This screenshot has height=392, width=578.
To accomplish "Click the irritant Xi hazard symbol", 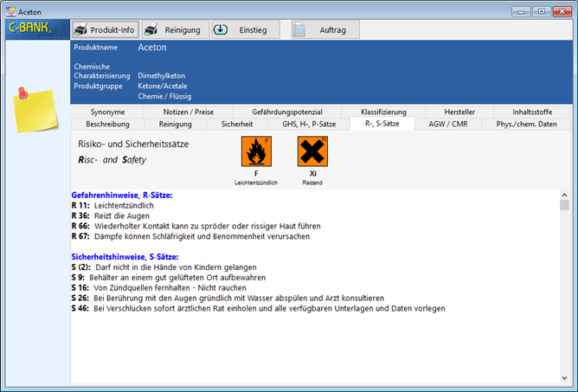I will pos(312,152).
